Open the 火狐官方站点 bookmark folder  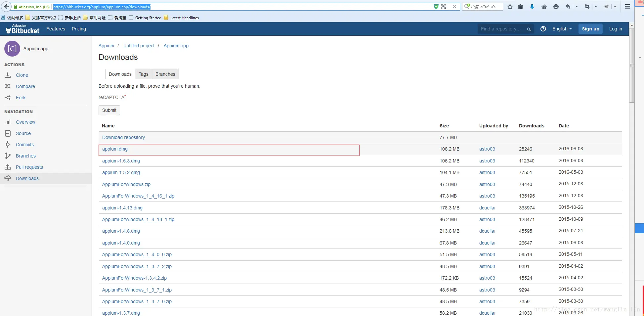[41, 18]
